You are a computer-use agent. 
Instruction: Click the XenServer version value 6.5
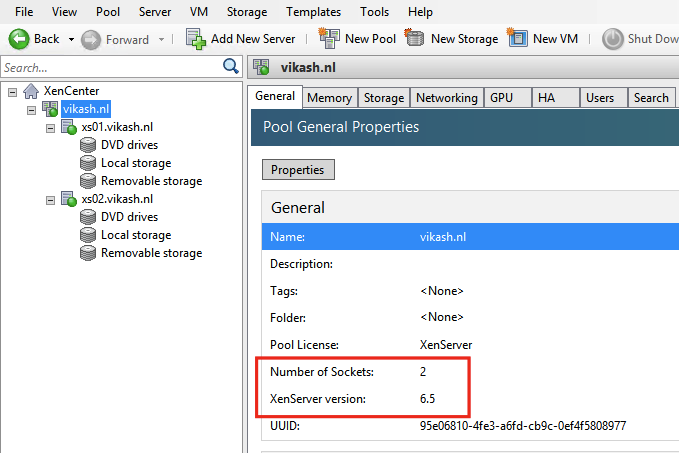tap(427, 399)
